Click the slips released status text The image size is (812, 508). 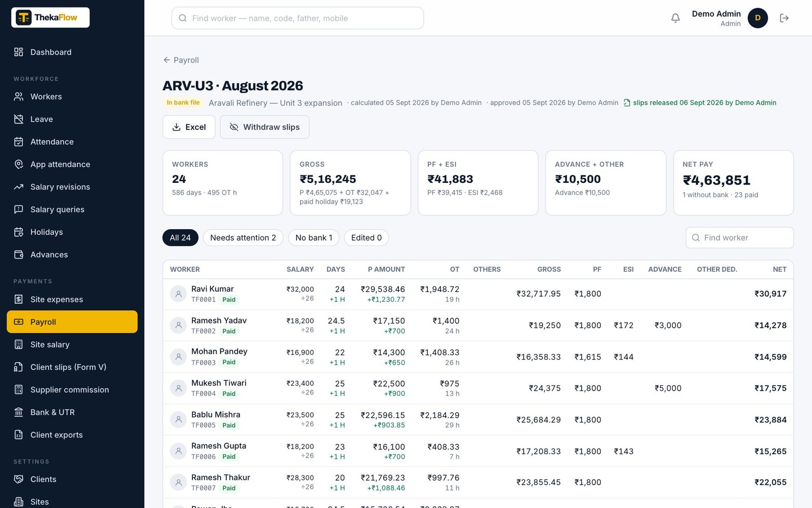coord(704,103)
